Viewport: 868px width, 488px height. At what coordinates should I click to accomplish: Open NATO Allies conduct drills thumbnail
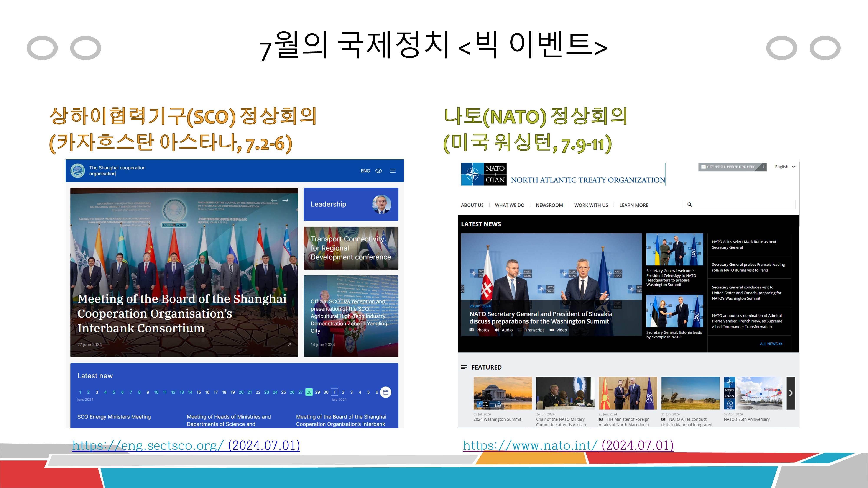point(690,393)
